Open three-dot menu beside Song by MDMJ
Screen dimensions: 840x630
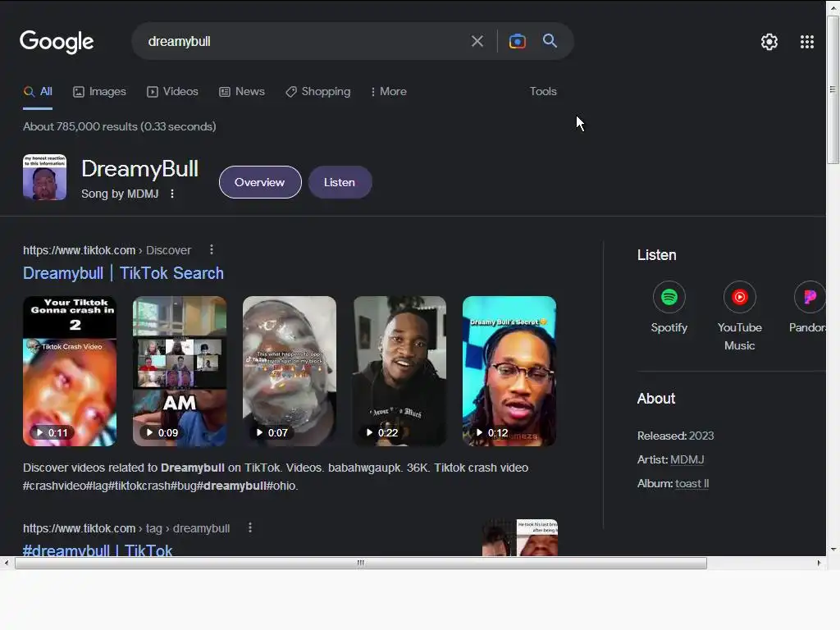tap(172, 194)
